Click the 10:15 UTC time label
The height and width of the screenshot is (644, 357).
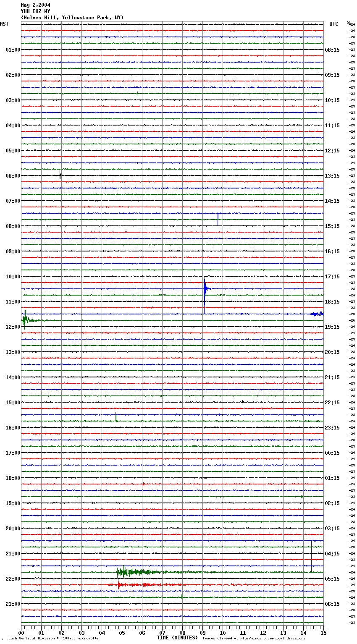332,100
